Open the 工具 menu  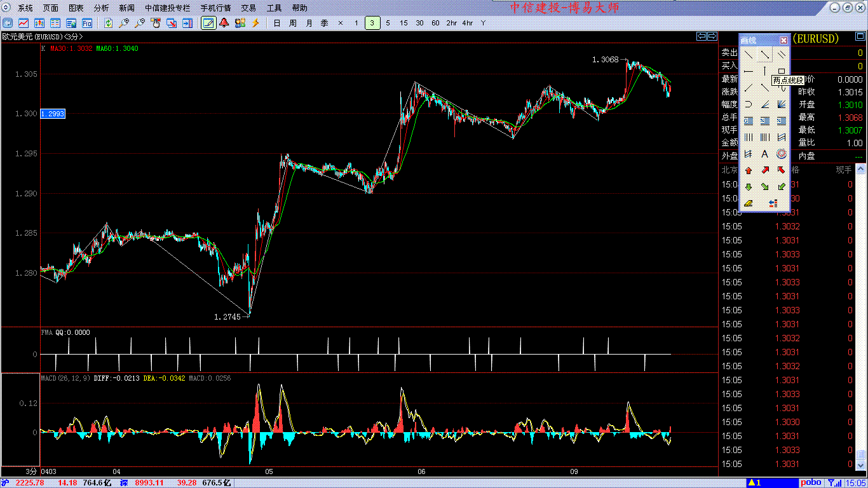(274, 8)
